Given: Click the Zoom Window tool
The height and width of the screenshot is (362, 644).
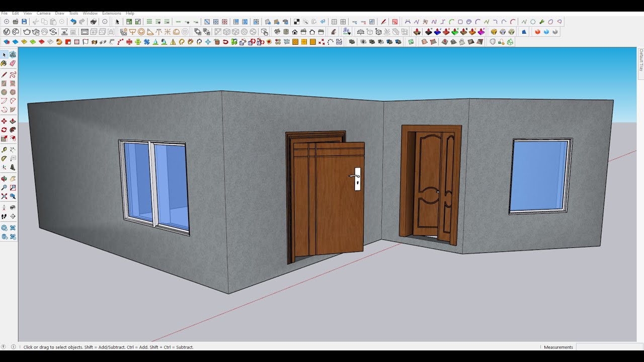Looking at the screenshot, I should pyautogui.click(x=13, y=188).
